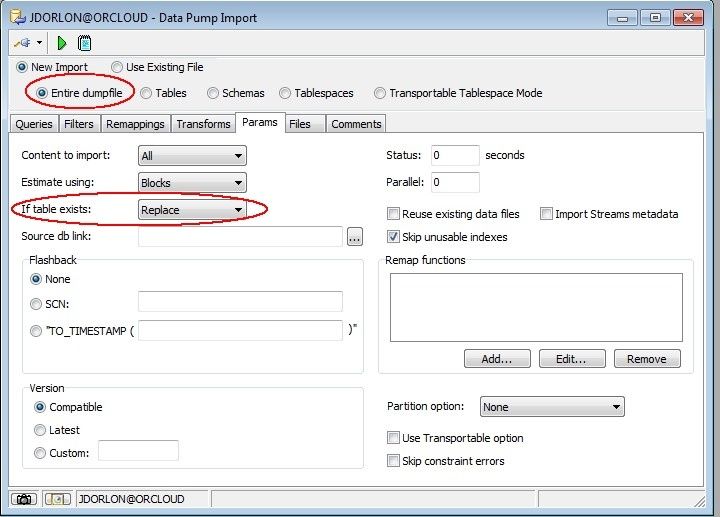Screen dimensions: 720x517
Task: Click the Add... remap function button
Action: pos(497,359)
